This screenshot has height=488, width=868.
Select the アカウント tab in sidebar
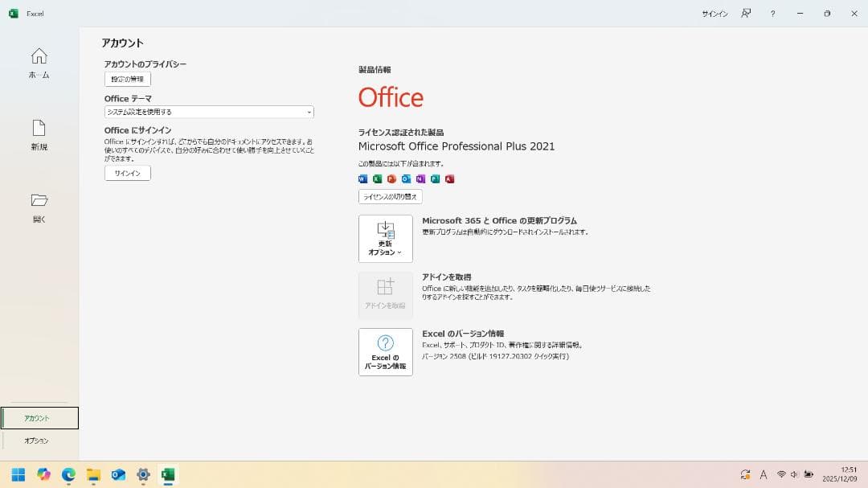coord(39,418)
